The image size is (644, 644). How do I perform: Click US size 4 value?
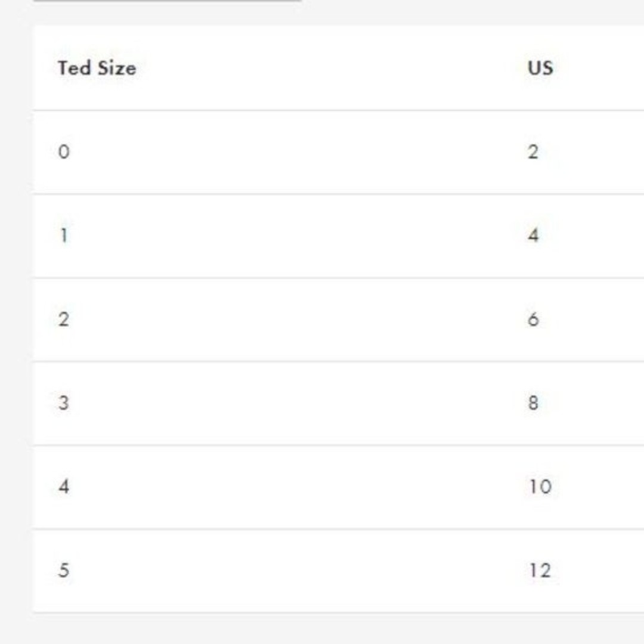(533, 236)
